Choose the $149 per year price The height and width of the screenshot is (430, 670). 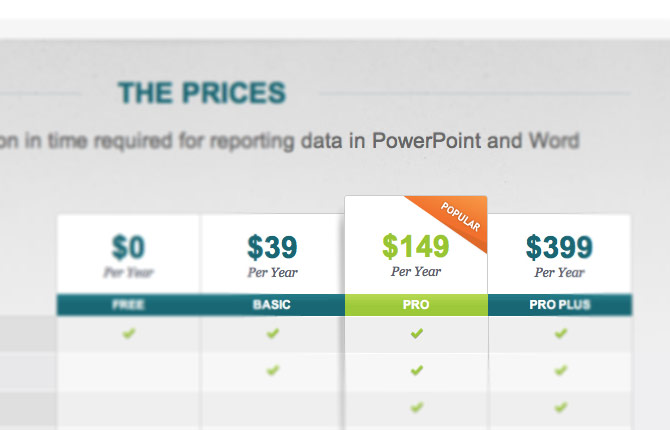pos(416,255)
